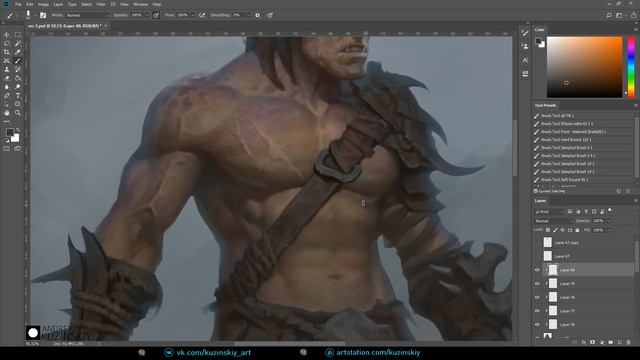Open layer Fill dropdown
This screenshot has height=360, width=640.
coord(609,230)
